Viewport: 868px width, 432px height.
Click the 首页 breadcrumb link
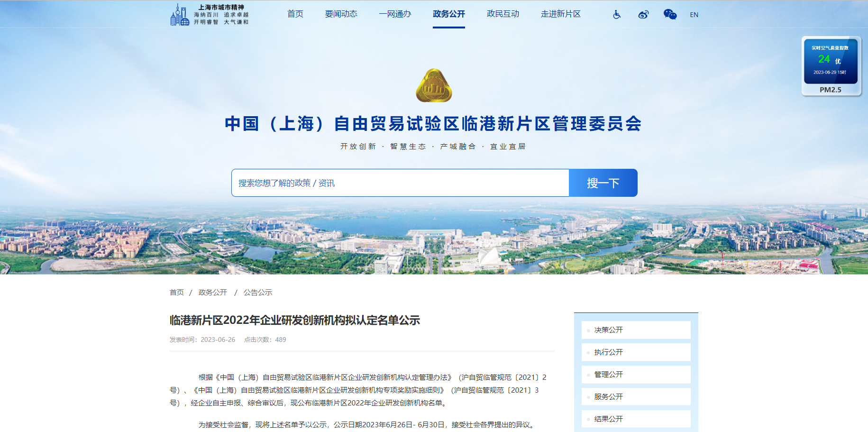[177, 293]
